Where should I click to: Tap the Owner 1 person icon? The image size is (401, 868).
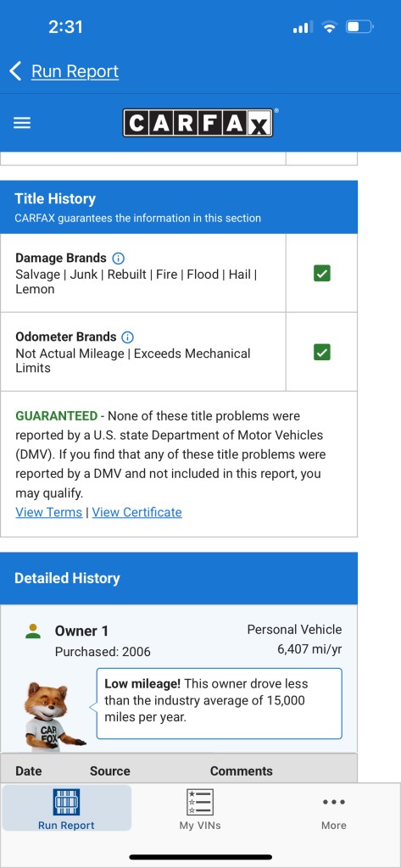[33, 631]
